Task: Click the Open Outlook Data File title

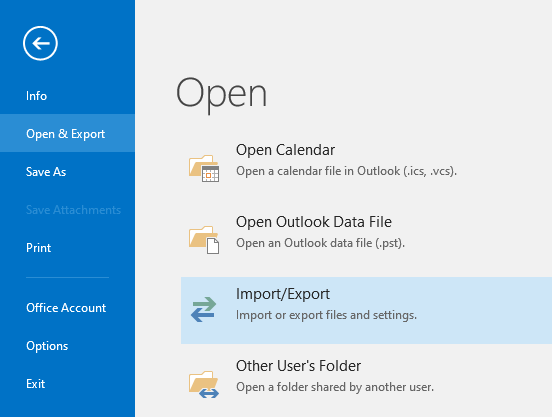Action: pyautogui.click(x=314, y=222)
